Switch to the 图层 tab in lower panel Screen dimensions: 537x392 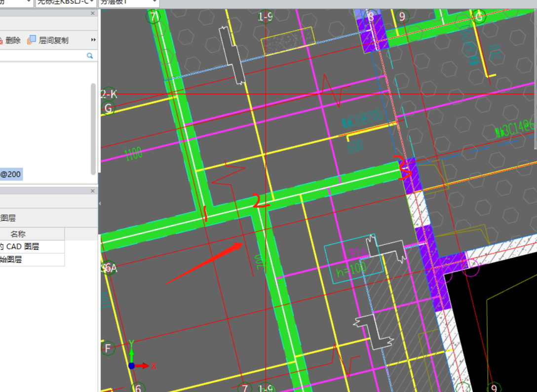coord(8,218)
